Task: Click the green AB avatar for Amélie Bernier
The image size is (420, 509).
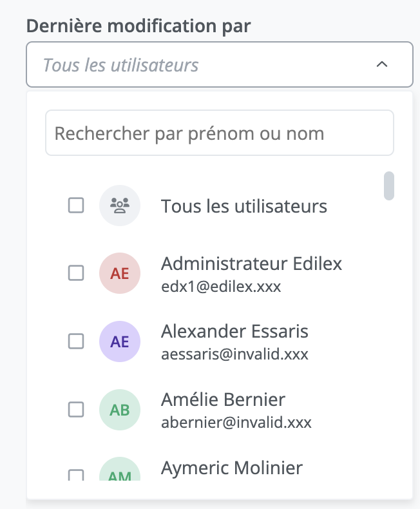Action: pos(120,410)
